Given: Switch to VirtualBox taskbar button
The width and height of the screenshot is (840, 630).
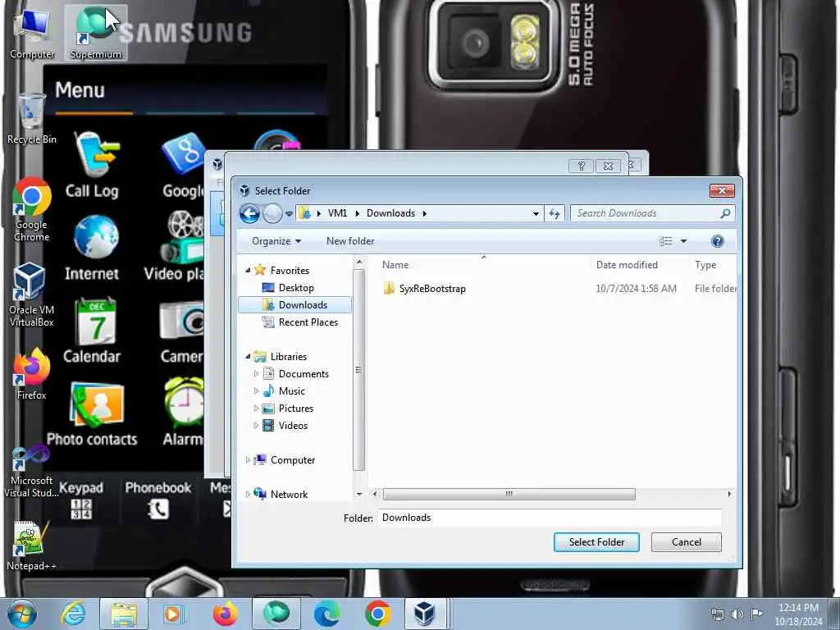Looking at the screenshot, I should click(x=425, y=614).
